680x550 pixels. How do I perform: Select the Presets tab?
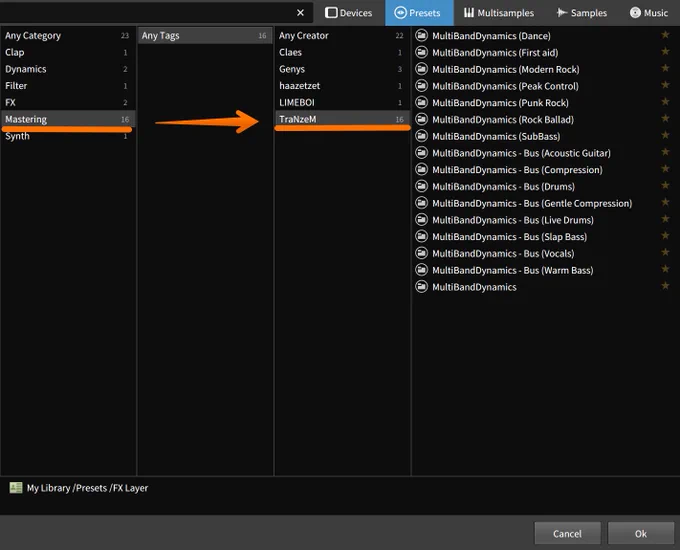[x=419, y=13]
